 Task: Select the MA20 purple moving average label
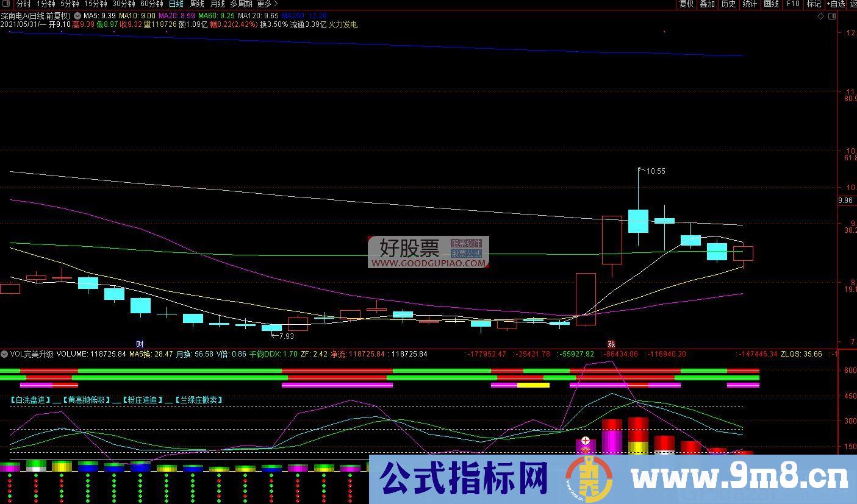pos(176,15)
